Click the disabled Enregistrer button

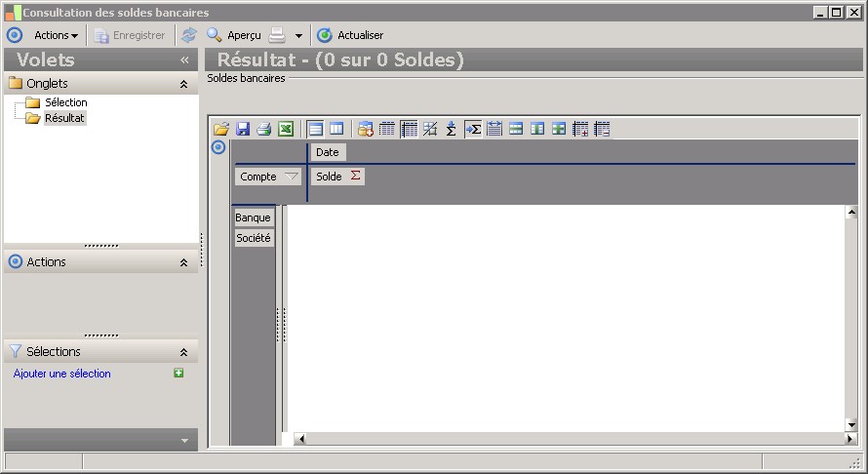130,35
